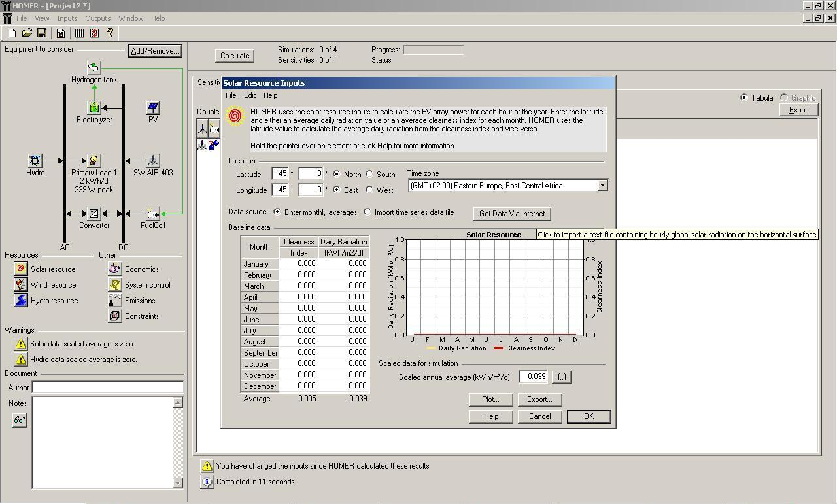Click the glasses icon beside Notes
837x504 pixels.
click(19, 420)
